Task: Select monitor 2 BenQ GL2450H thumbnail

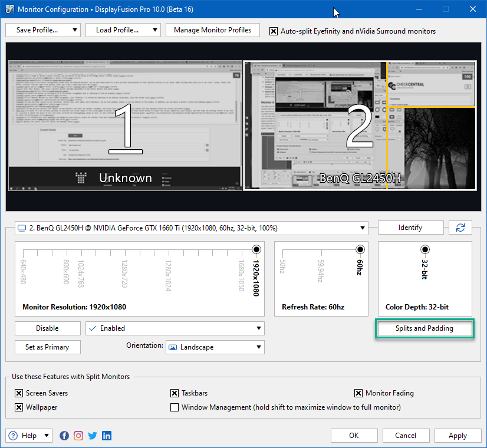Action: click(360, 126)
